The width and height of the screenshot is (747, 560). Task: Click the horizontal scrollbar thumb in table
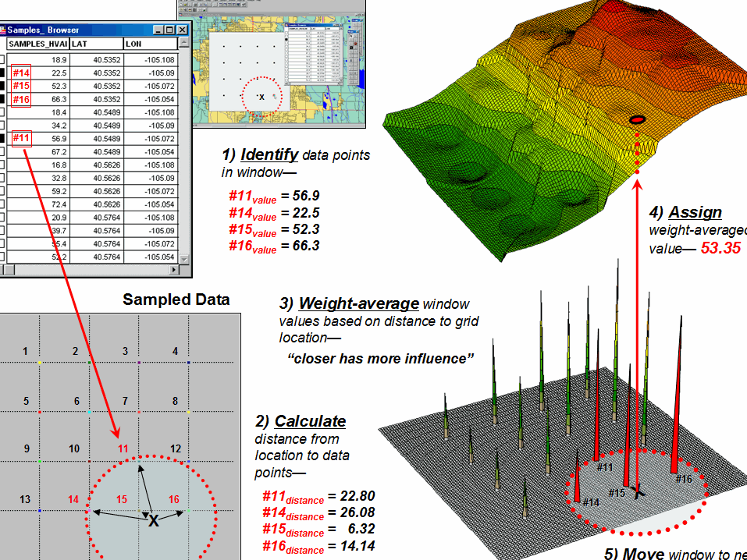click(8, 270)
